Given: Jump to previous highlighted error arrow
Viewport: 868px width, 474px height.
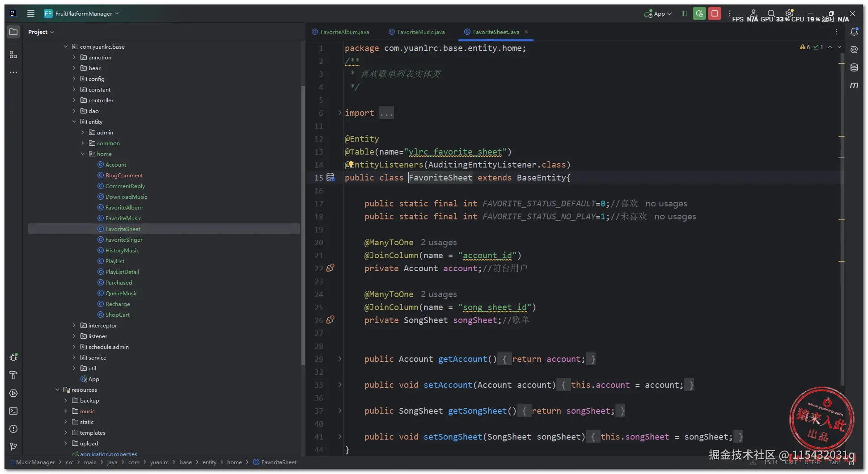Looking at the screenshot, I should click(830, 47).
